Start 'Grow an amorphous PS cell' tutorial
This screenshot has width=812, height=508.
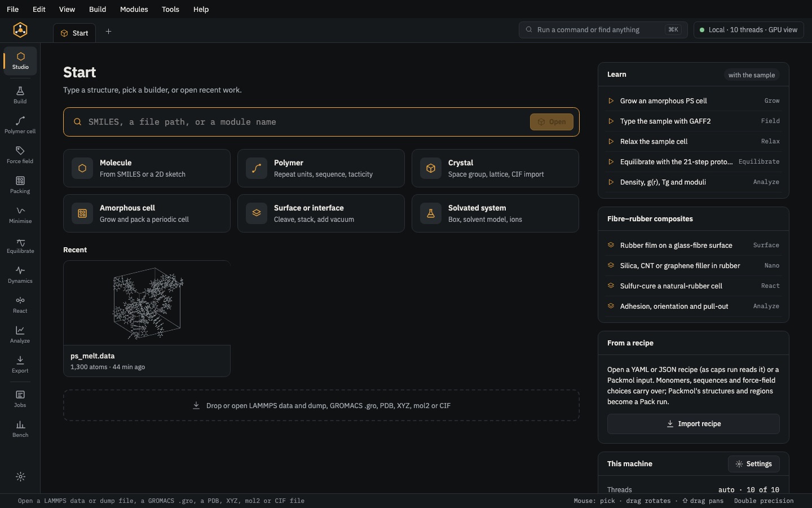coord(693,101)
